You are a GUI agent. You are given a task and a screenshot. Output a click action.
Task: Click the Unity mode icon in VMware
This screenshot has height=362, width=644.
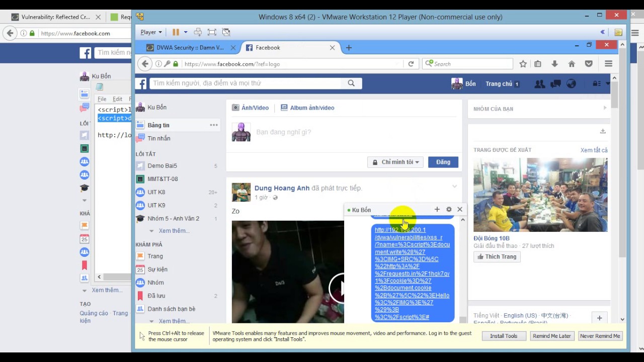pos(226,32)
